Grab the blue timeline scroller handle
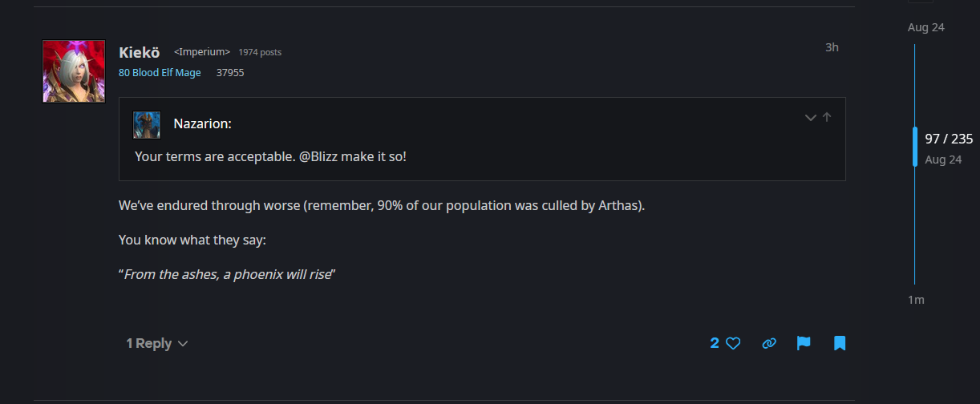This screenshot has height=404, width=980. [915, 146]
